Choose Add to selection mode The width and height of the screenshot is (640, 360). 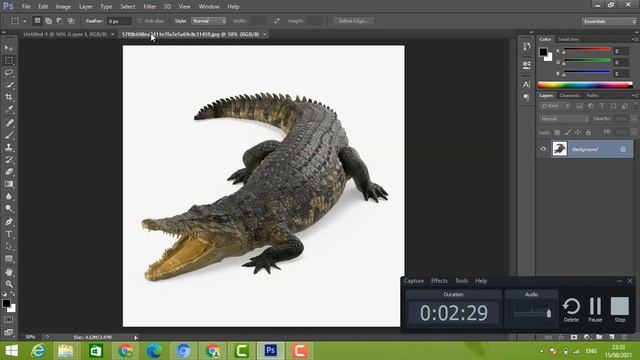point(49,21)
